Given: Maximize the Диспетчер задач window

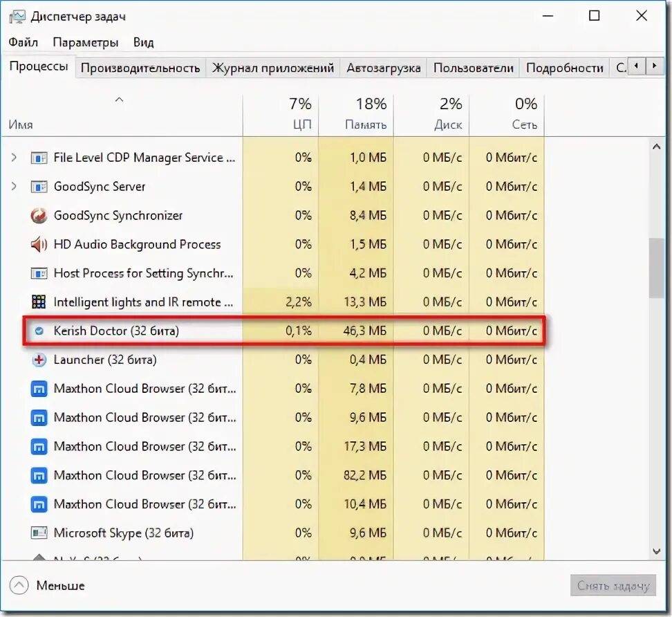Looking at the screenshot, I should (595, 16).
